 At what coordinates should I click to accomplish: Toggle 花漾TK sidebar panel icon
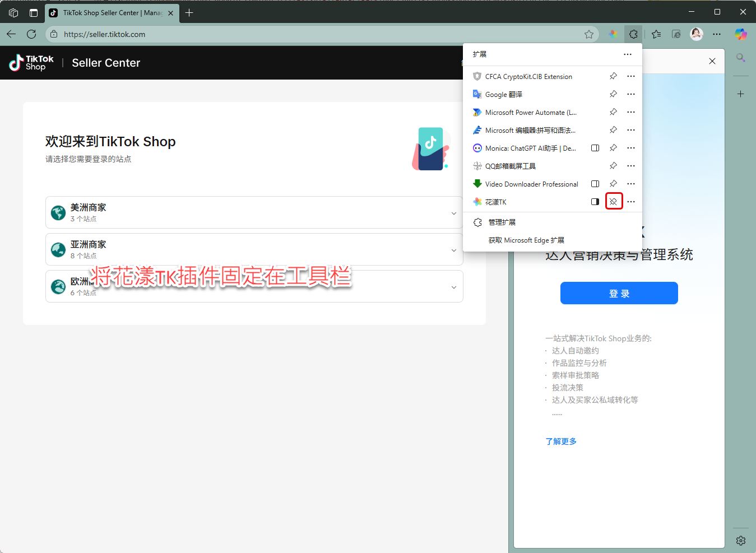[595, 202]
